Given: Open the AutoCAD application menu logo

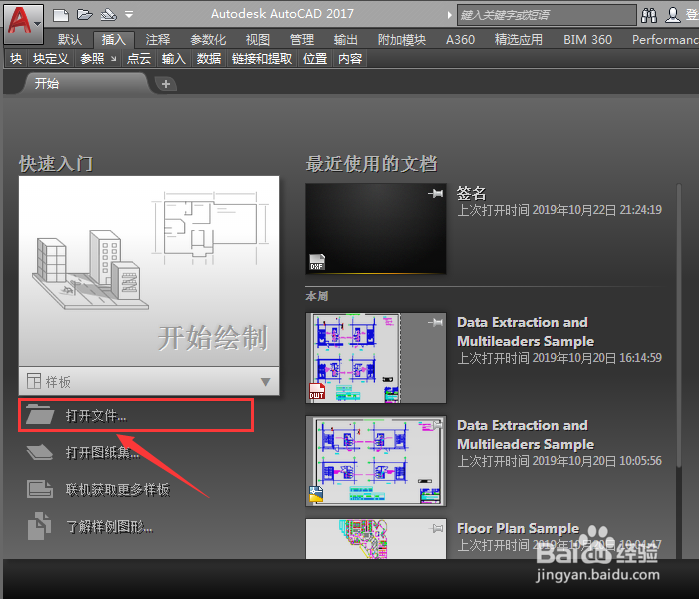Looking at the screenshot, I should click(x=24, y=24).
